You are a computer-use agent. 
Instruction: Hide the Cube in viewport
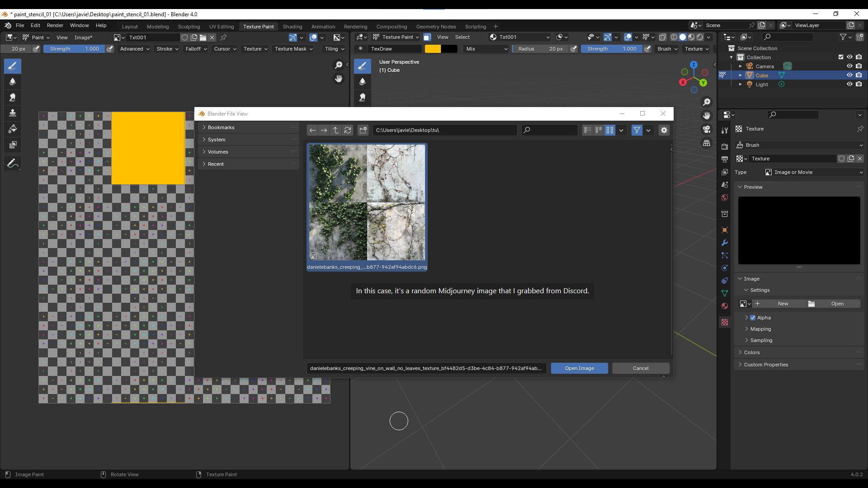pos(849,75)
